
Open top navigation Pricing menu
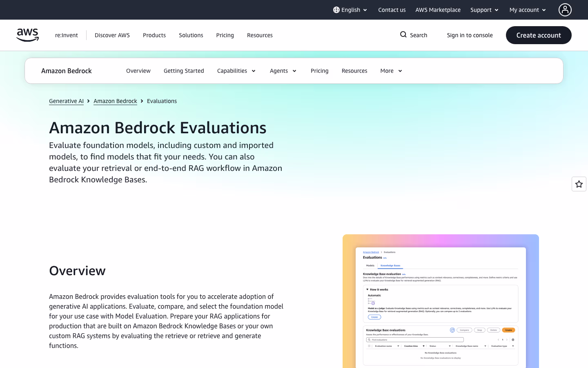tap(225, 35)
